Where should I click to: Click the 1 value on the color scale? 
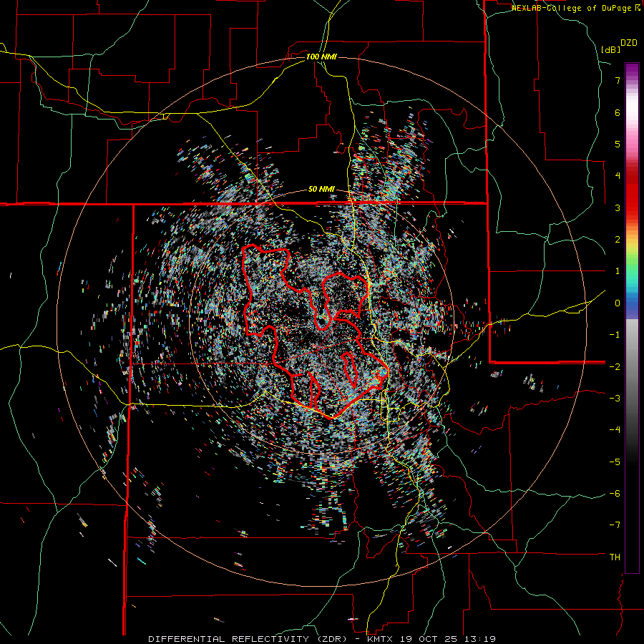(x=618, y=271)
